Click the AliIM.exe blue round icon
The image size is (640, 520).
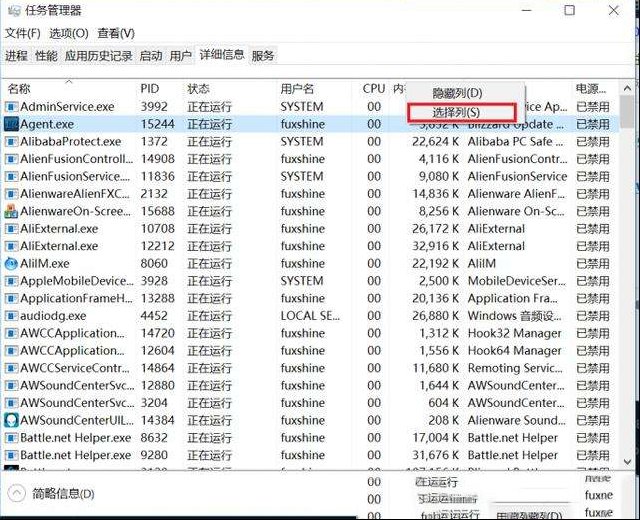[11, 264]
